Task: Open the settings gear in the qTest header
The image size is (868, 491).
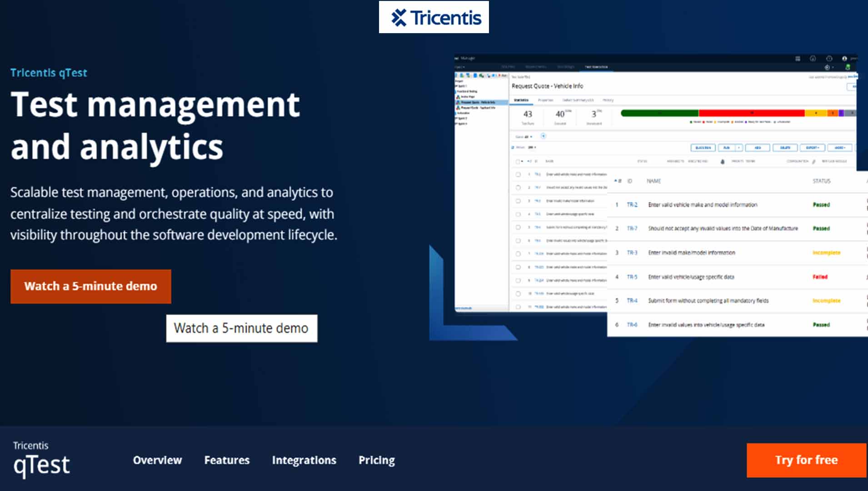Action: (829, 59)
